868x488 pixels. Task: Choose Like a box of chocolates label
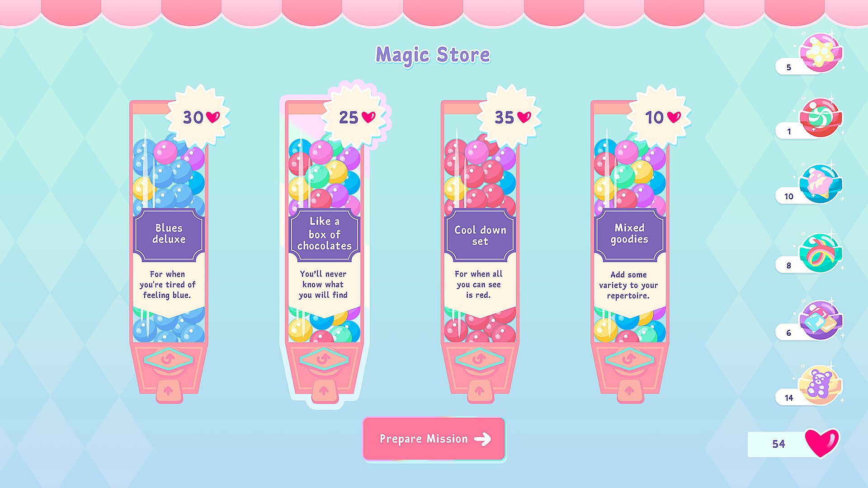pos(324,234)
